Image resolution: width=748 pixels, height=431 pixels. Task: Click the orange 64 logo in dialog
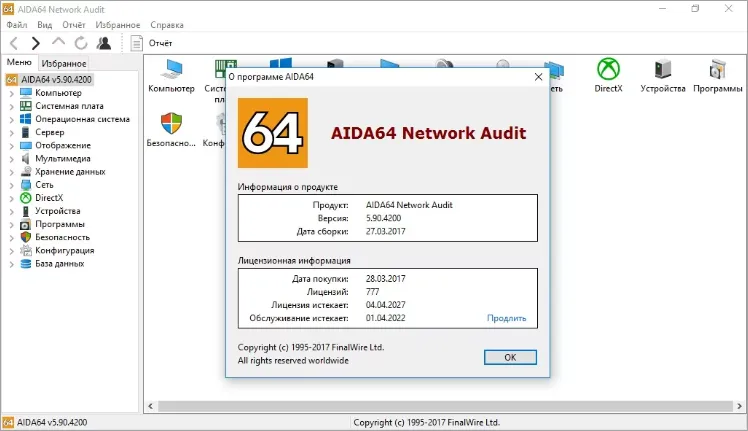(x=273, y=133)
